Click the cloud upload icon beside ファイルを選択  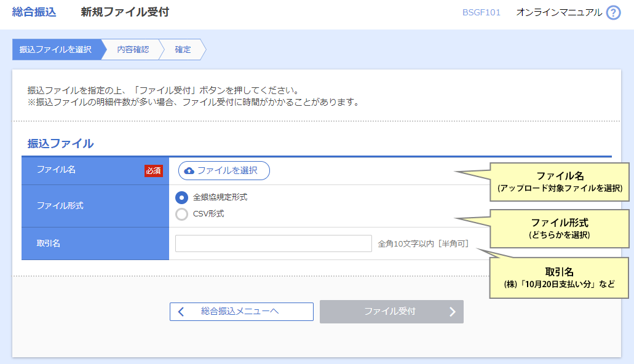(189, 171)
